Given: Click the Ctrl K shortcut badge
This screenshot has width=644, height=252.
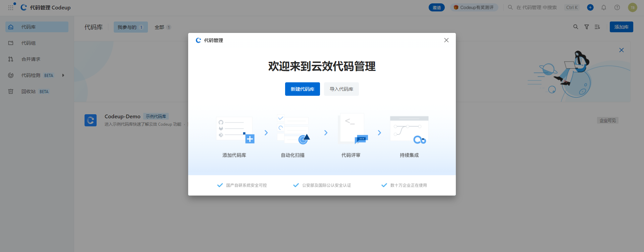Looking at the screenshot, I should (x=572, y=7).
